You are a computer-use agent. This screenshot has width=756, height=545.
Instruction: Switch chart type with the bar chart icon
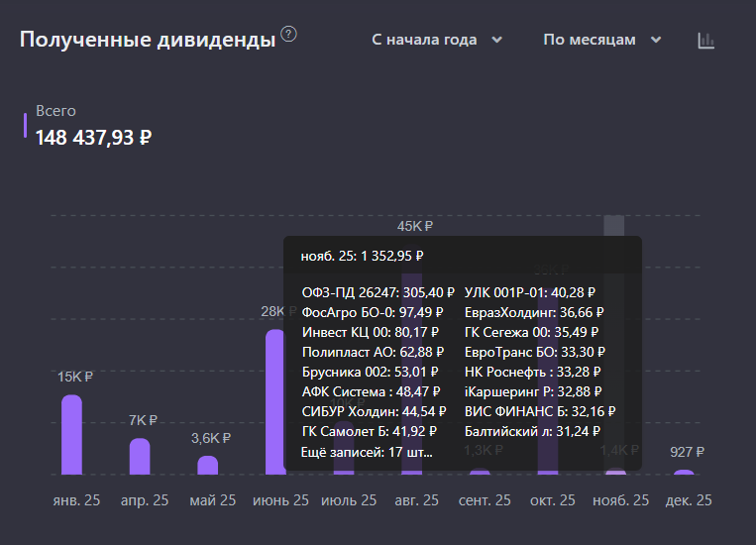[x=705, y=41]
